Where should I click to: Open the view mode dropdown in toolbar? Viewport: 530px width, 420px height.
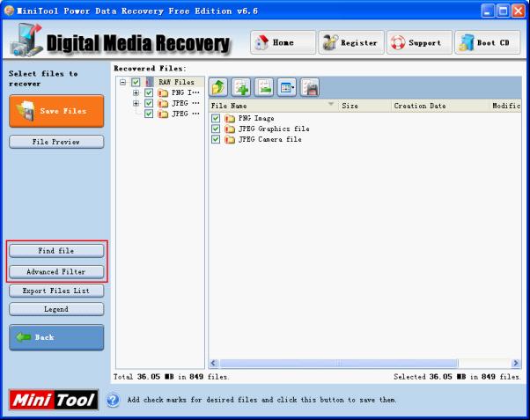pyautogui.click(x=287, y=87)
